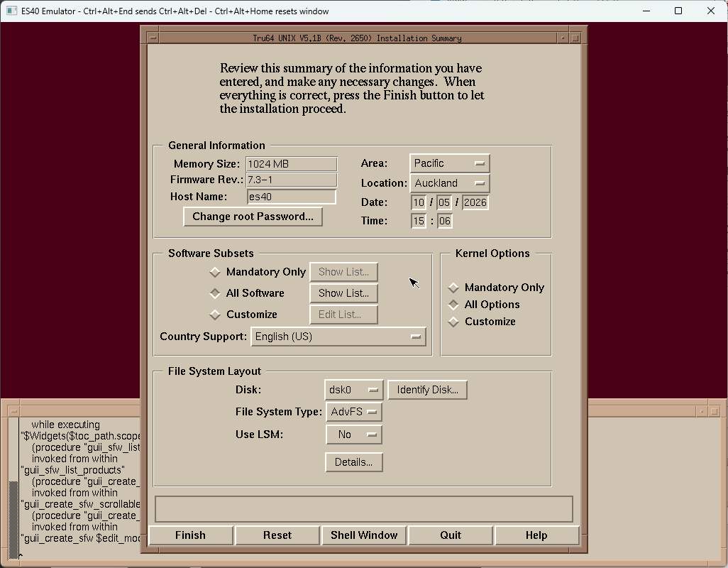
Task: Click Identify Disk button
Action: click(427, 390)
